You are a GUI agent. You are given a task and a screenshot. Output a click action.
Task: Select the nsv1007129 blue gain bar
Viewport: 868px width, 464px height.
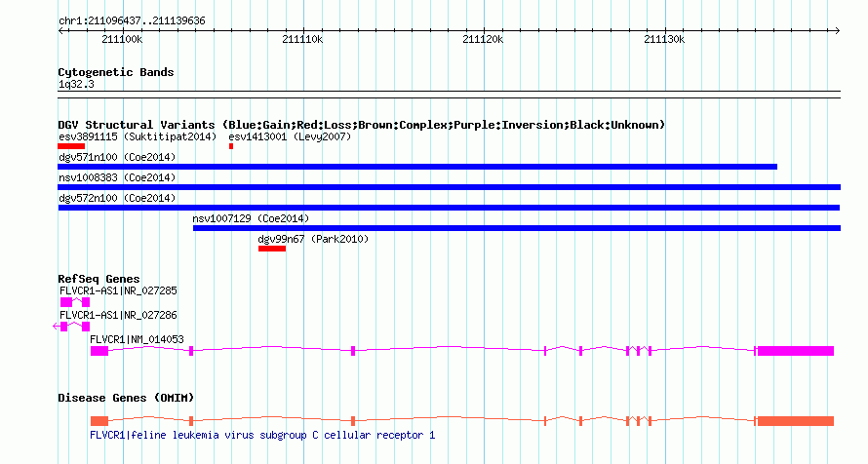click(517, 228)
